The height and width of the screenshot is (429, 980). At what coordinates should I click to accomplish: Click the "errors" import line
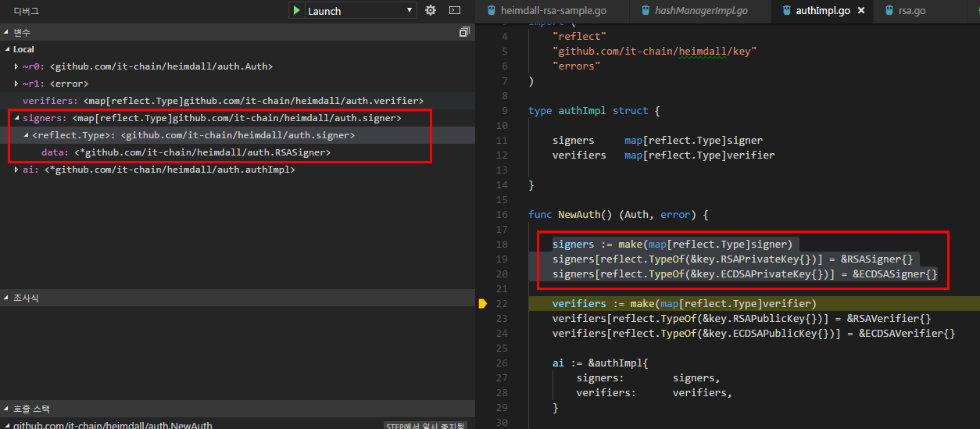tap(576, 66)
